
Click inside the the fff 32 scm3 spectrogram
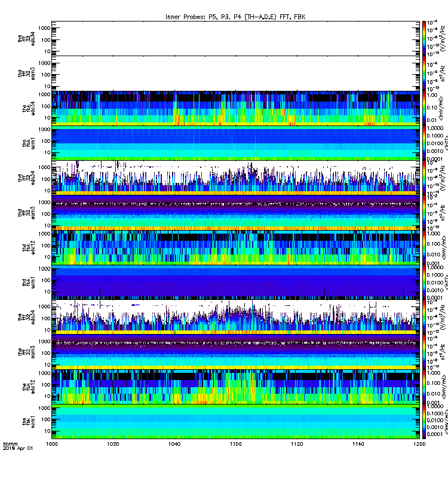[x=235, y=352]
